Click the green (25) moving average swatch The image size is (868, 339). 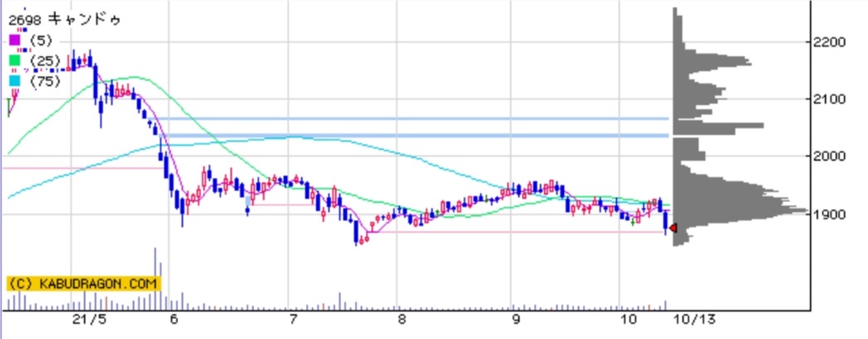[14, 61]
